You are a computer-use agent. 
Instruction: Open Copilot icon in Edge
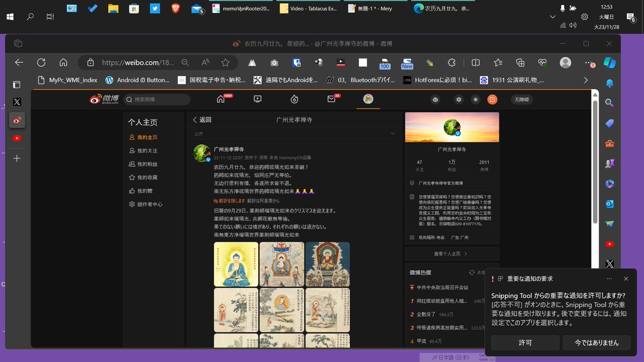point(609,62)
